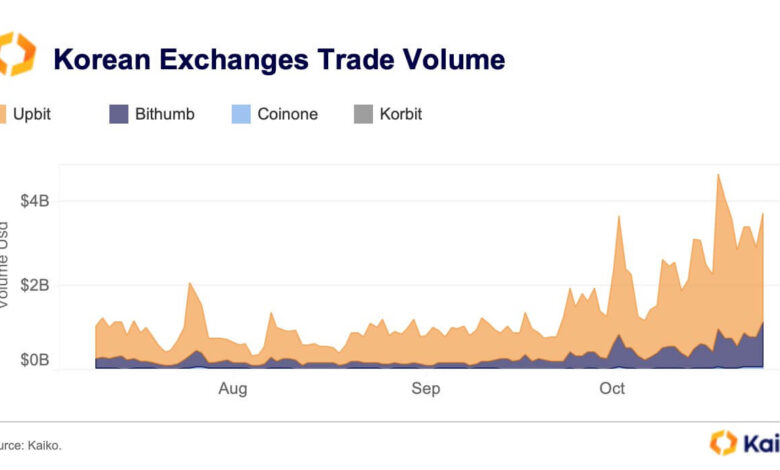Toggle the Coinone legend label
Screen dimensions: 780x470
point(287,114)
